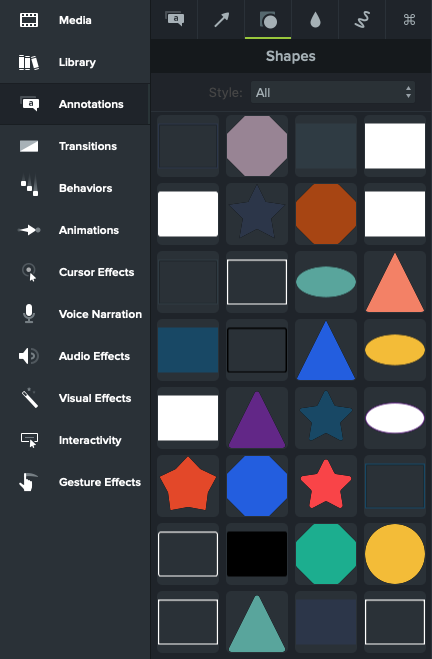The height and width of the screenshot is (659, 432).
Task: Select Annotations in the sidebar
Action: click(75, 104)
